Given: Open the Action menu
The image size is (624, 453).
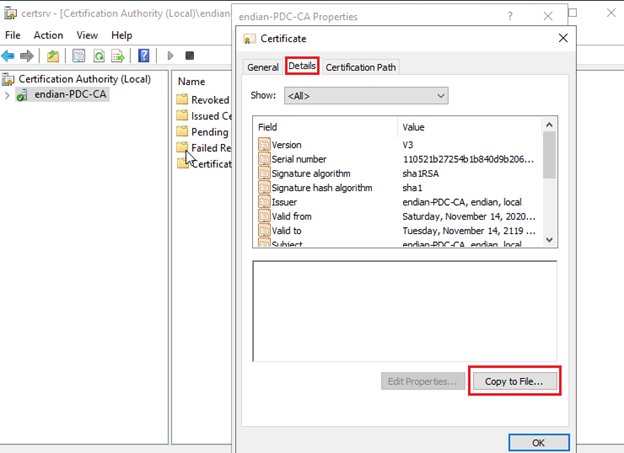Looking at the screenshot, I should pyautogui.click(x=48, y=35).
